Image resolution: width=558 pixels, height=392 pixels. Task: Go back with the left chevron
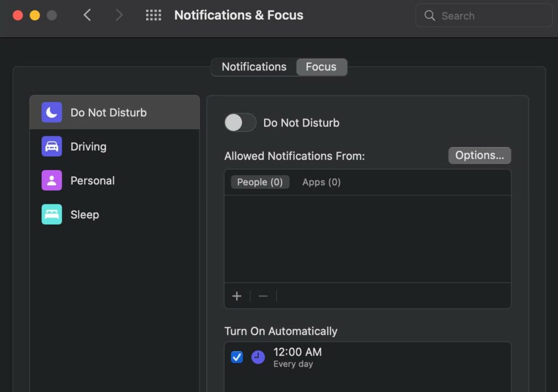tap(87, 15)
